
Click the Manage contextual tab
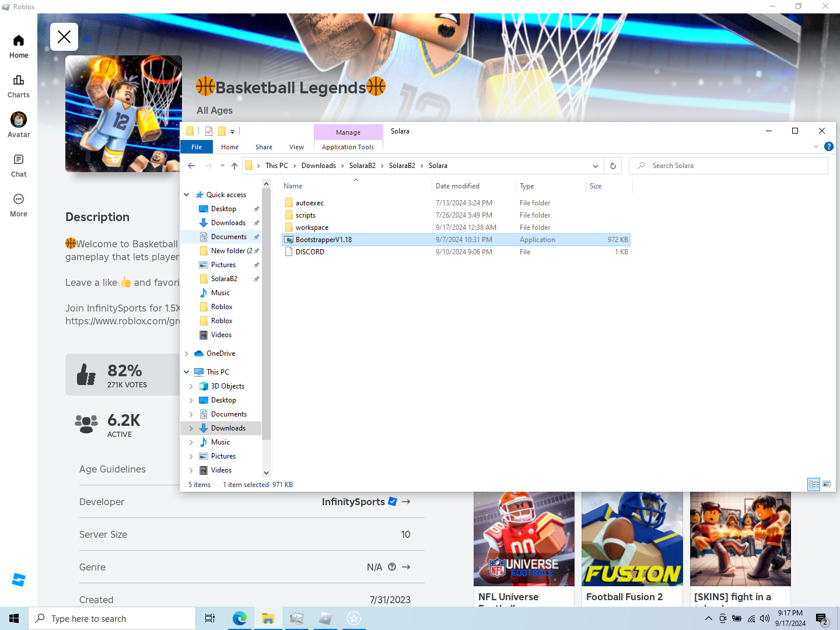348,132
